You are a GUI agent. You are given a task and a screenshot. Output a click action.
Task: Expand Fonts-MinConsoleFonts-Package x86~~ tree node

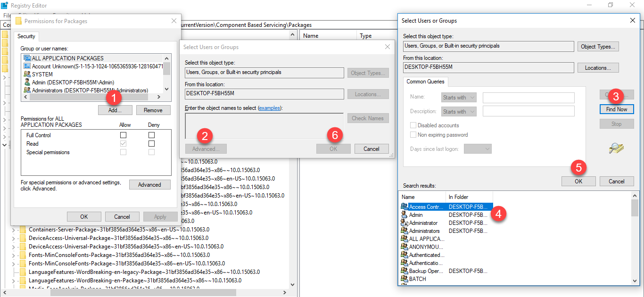coord(14,255)
